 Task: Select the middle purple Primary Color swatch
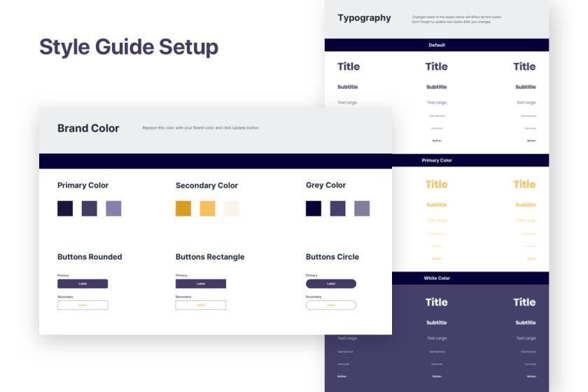click(90, 209)
